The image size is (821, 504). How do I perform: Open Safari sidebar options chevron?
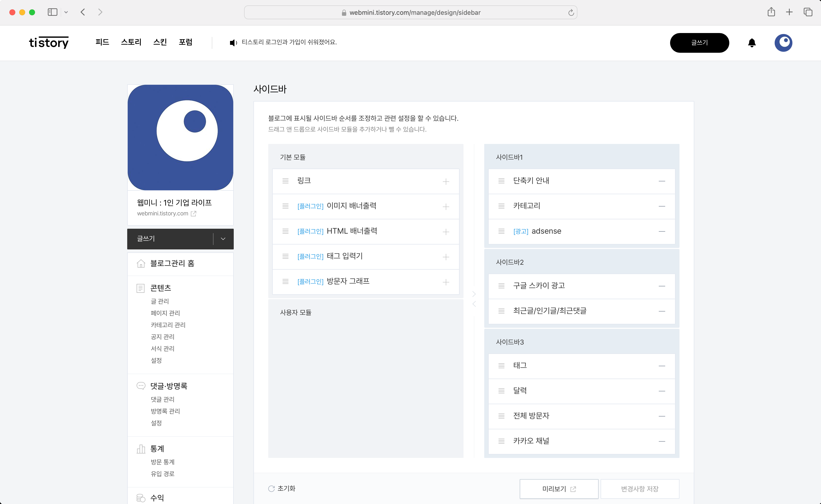point(66,12)
